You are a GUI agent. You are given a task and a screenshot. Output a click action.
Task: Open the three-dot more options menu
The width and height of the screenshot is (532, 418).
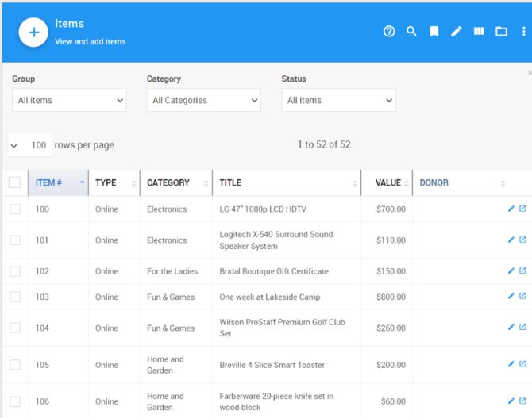524,32
